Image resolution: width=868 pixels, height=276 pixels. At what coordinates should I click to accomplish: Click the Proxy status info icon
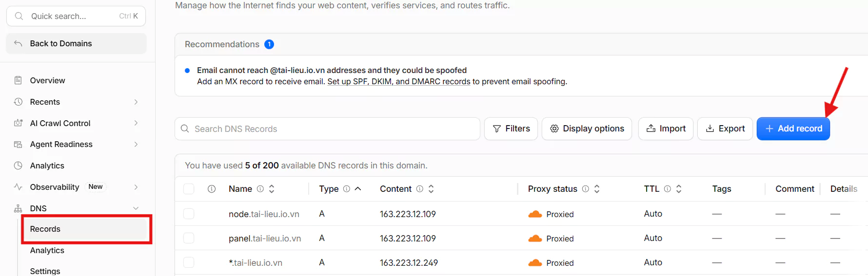point(586,189)
